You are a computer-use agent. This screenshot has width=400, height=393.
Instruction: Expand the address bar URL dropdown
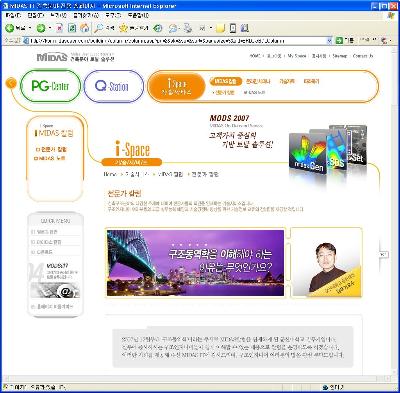(x=329, y=41)
